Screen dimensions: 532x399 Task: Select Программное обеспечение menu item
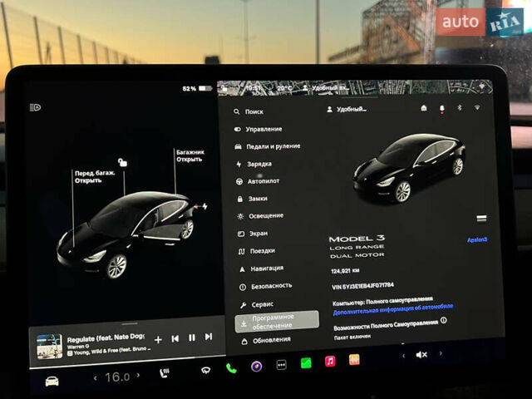[x=277, y=322]
